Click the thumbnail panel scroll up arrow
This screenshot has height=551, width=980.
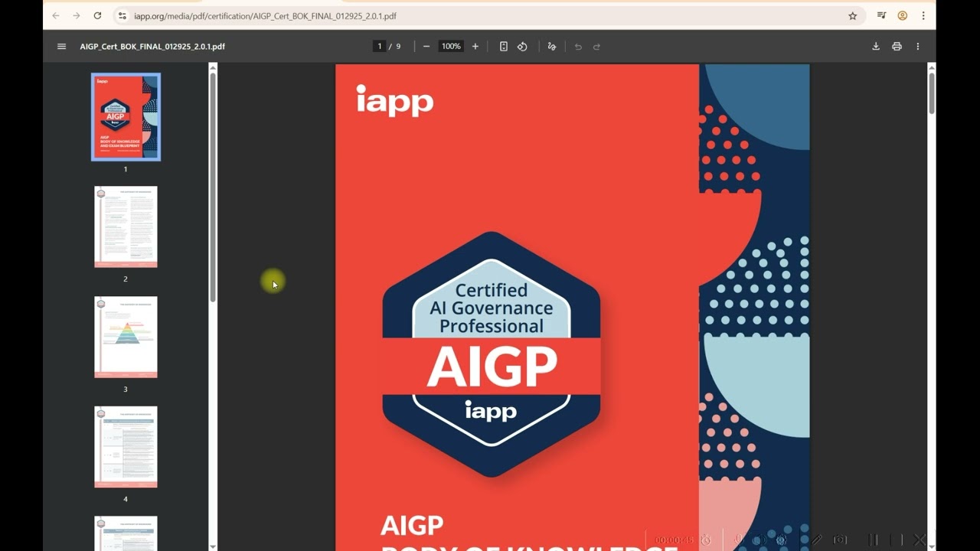pyautogui.click(x=213, y=67)
